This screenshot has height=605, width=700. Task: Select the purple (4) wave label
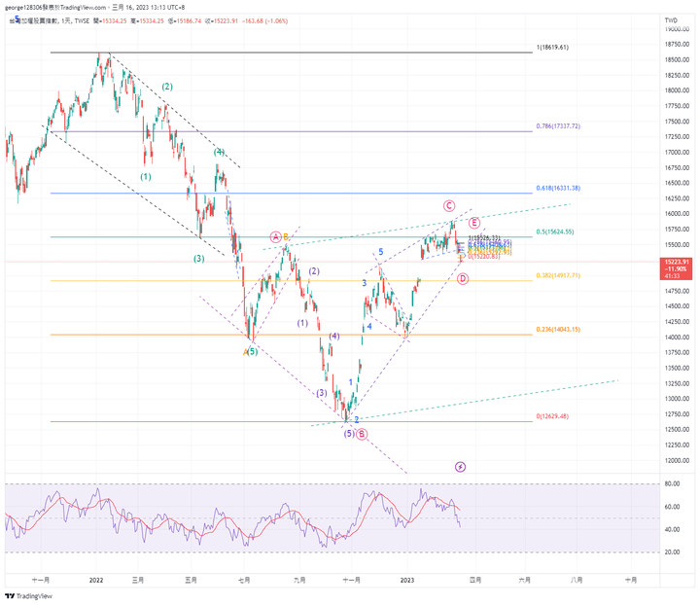click(x=333, y=337)
